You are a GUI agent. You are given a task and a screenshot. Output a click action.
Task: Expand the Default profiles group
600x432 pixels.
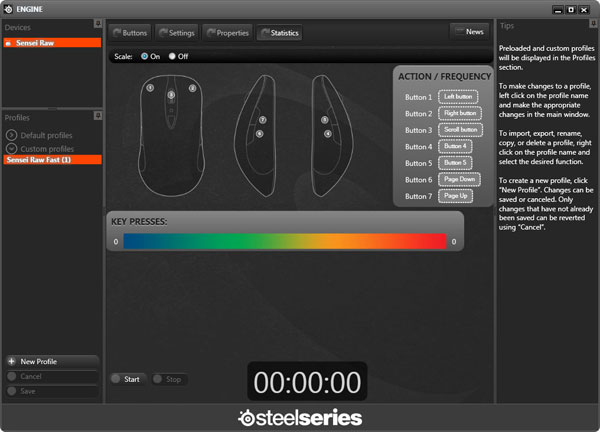(12, 134)
